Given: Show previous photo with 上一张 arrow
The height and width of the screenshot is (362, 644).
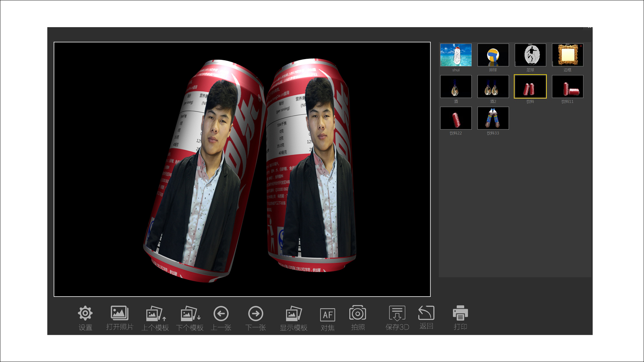Looking at the screenshot, I should (221, 314).
